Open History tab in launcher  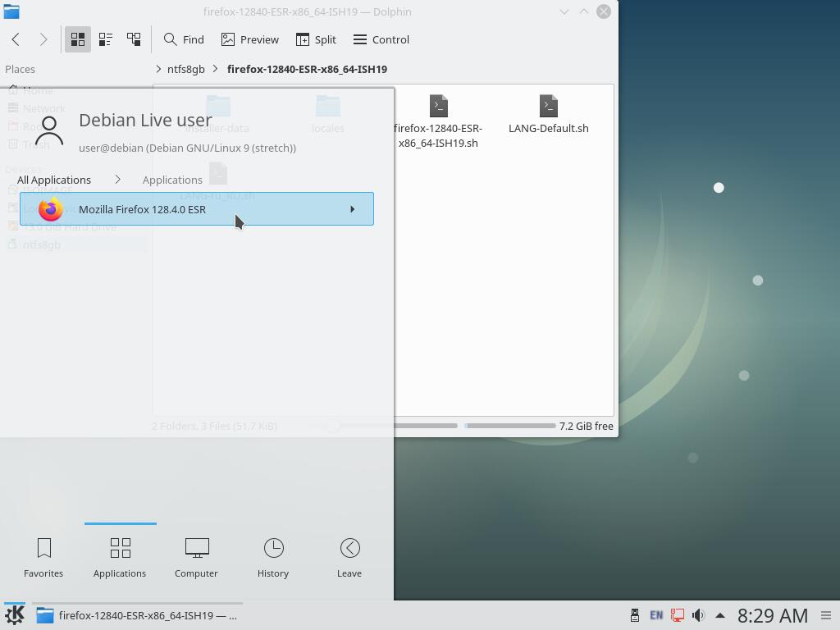pyautogui.click(x=273, y=558)
